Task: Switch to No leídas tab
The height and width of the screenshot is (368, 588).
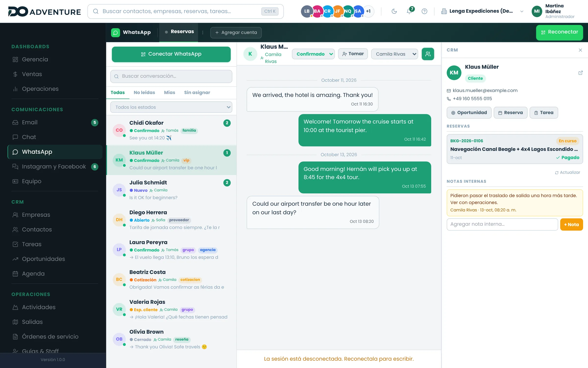Action: (144, 92)
